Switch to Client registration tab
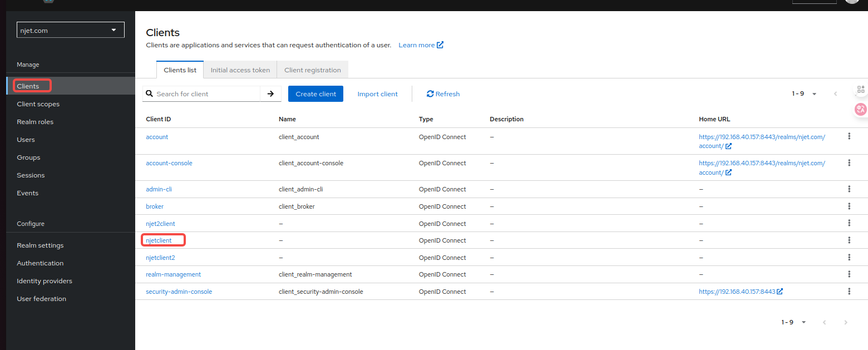868x350 pixels. coord(312,70)
